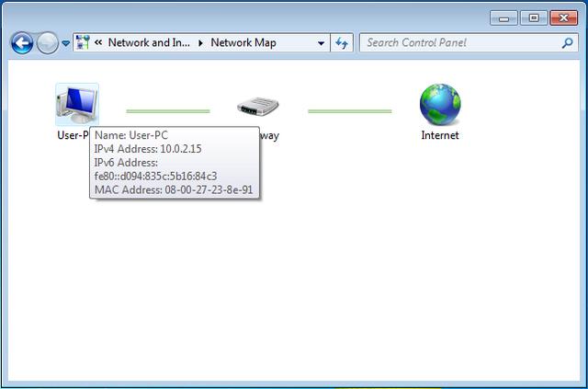Refresh the Network Map view
588x389 pixels.
tap(342, 43)
